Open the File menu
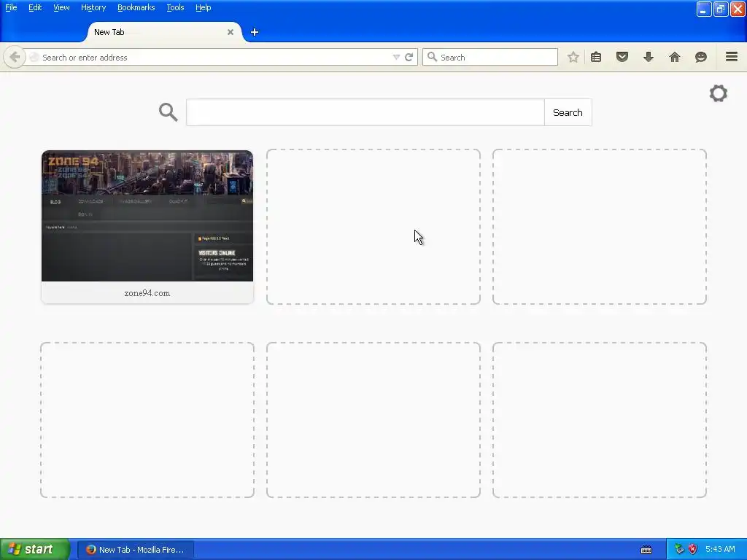747x560 pixels. [11, 7]
